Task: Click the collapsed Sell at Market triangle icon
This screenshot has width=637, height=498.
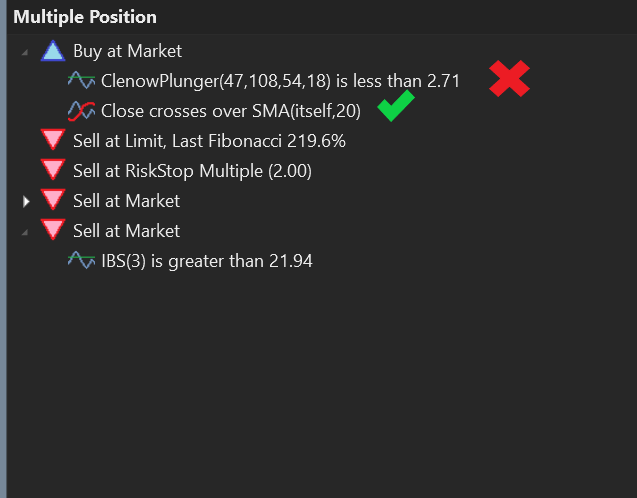Action: click(53, 199)
